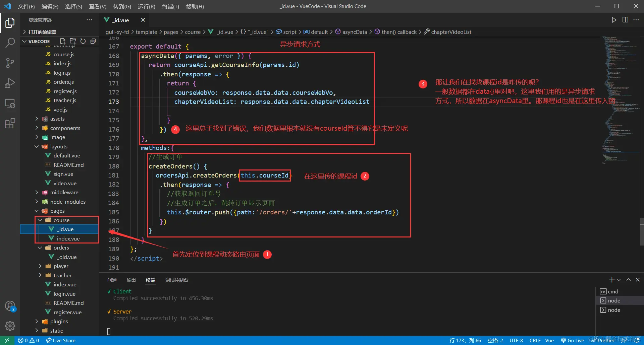Open the Accounts menu icon

(x=10, y=306)
